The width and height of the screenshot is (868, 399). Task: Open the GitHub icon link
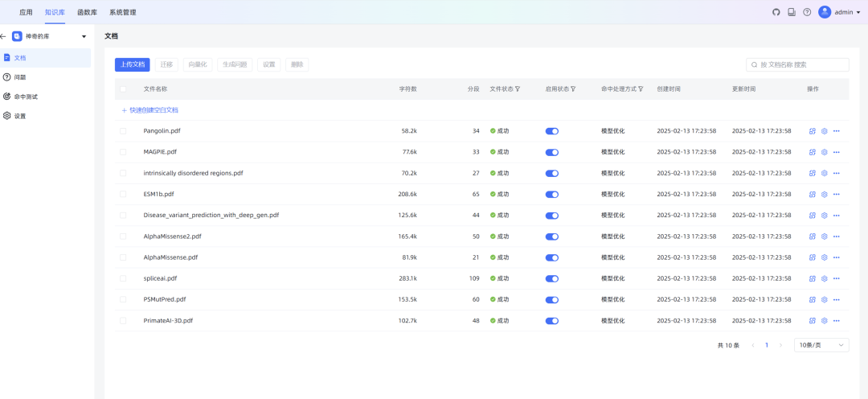tap(776, 12)
